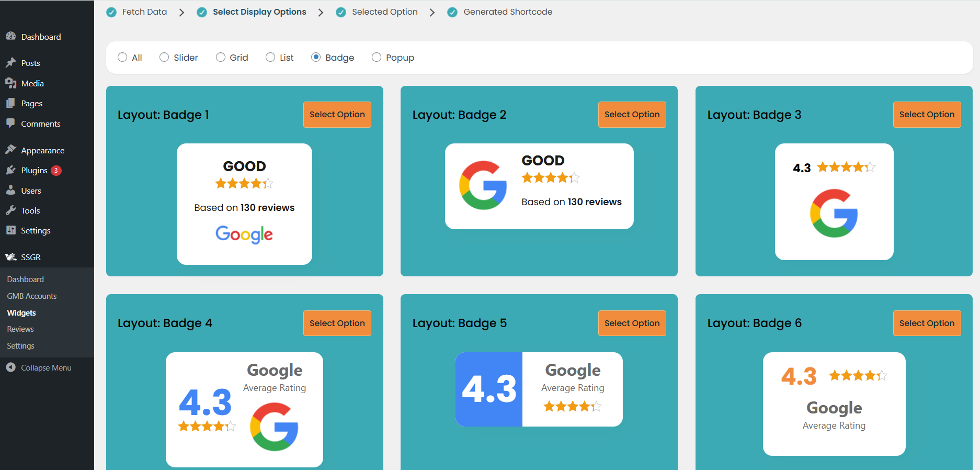Open GMB Accounts submenu item
The image size is (980, 470).
coord(32,296)
